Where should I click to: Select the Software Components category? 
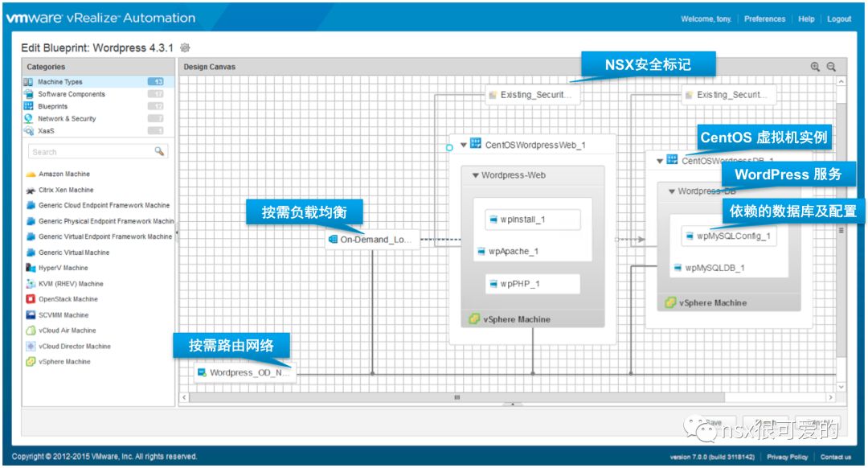[x=99, y=94]
